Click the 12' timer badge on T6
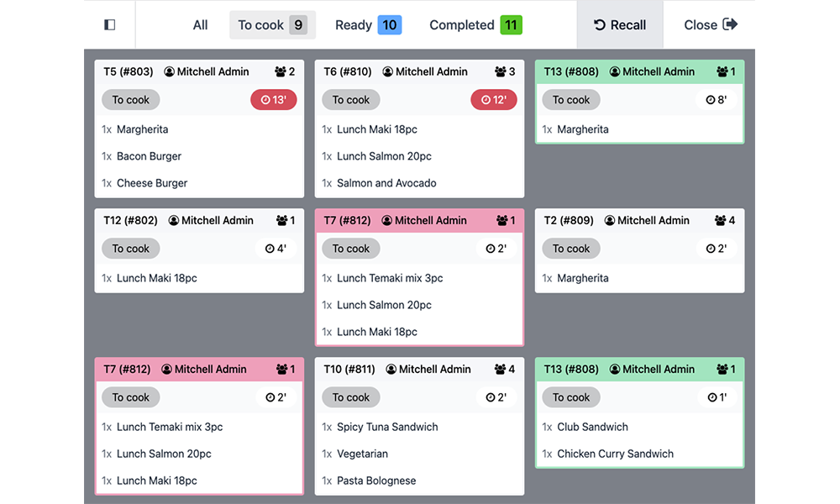Image resolution: width=840 pixels, height=504 pixels. tap(494, 100)
